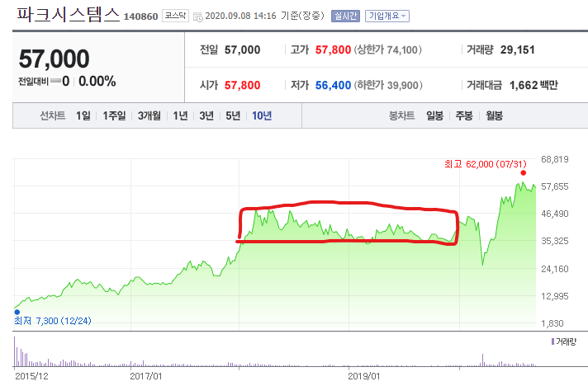
Task: Click the 거래량 value 29,151
Action: tap(518, 49)
